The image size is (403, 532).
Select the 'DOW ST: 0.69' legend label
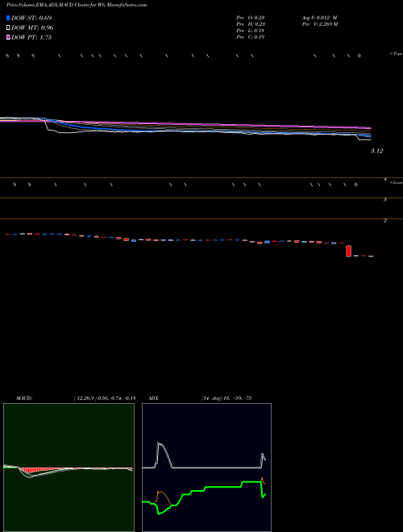click(x=31, y=18)
